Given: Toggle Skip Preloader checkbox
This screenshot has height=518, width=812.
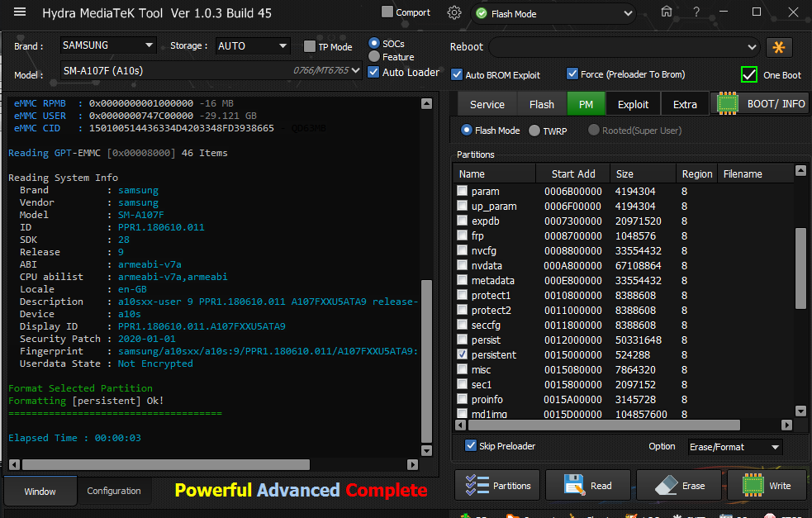Looking at the screenshot, I should (x=470, y=445).
